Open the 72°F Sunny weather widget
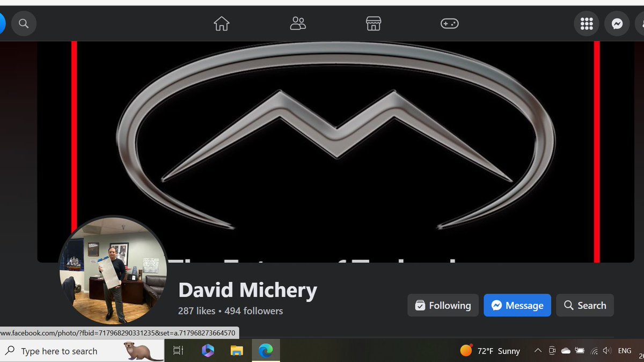The image size is (644, 362). pos(490,351)
